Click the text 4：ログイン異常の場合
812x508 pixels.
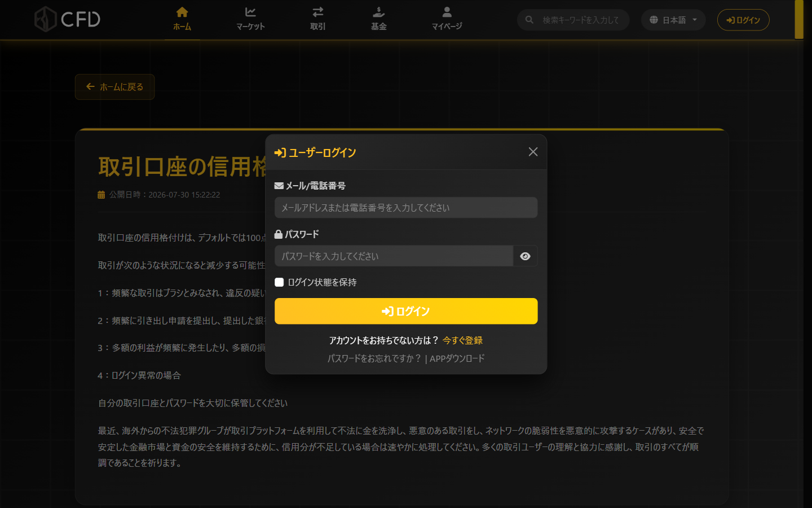point(139,375)
